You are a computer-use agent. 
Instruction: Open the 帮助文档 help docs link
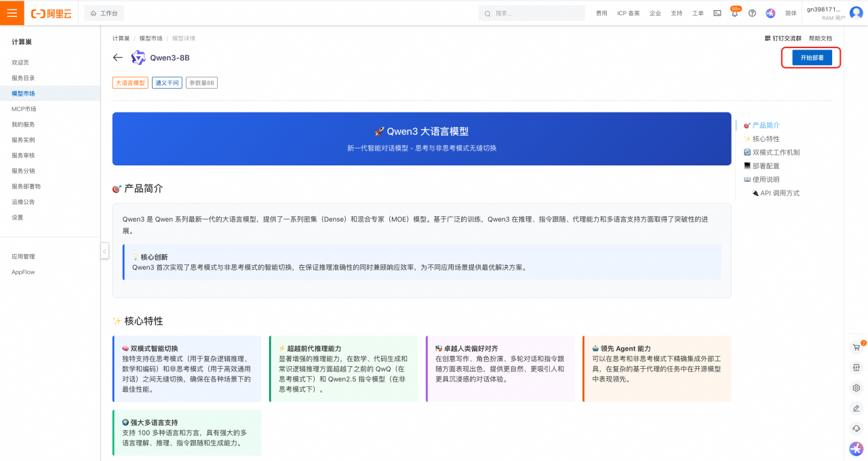pyautogui.click(x=821, y=39)
